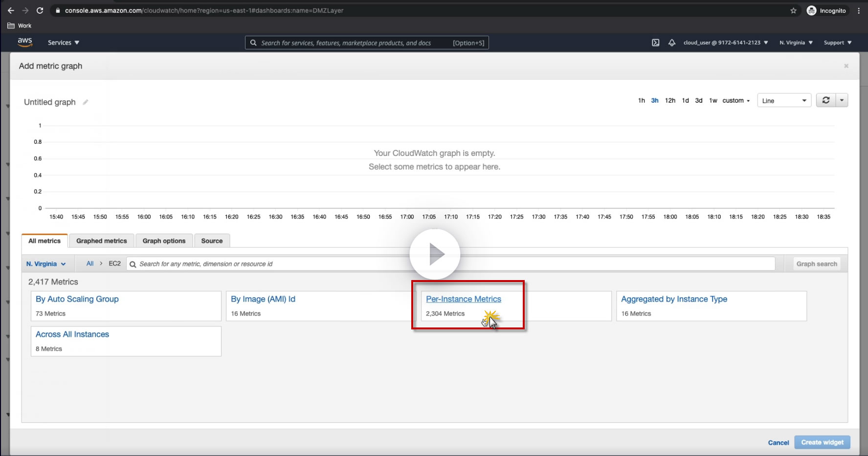Click the 2,304 Metrics count text

click(x=445, y=314)
